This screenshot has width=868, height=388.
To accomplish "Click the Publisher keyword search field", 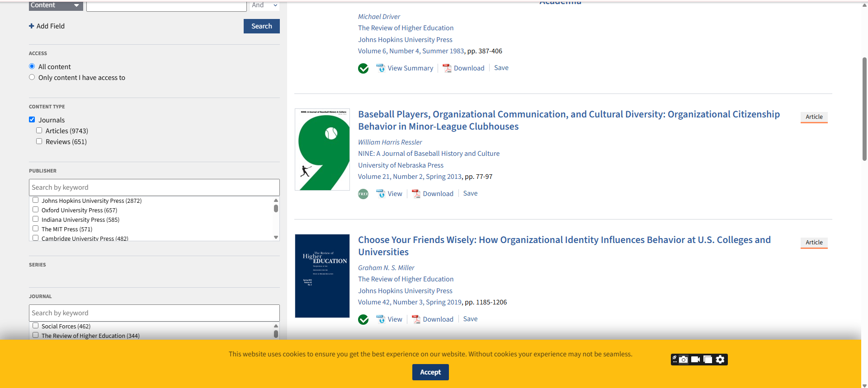I will 154,187.
